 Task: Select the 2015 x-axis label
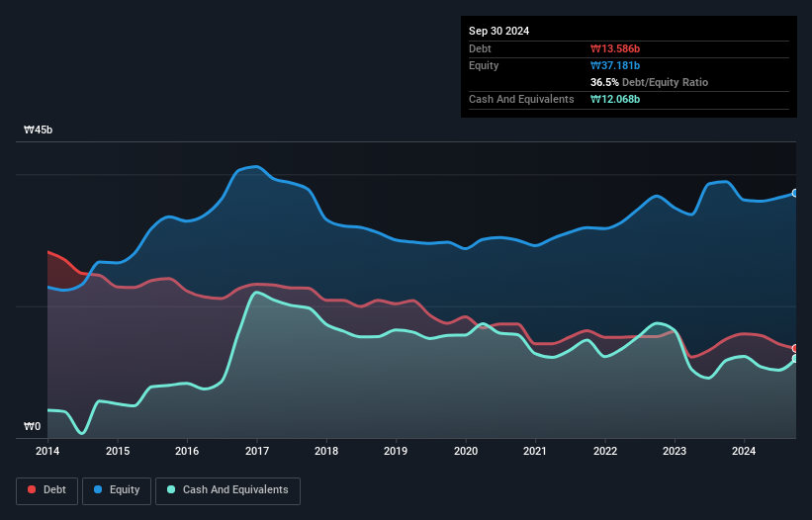[x=118, y=451]
